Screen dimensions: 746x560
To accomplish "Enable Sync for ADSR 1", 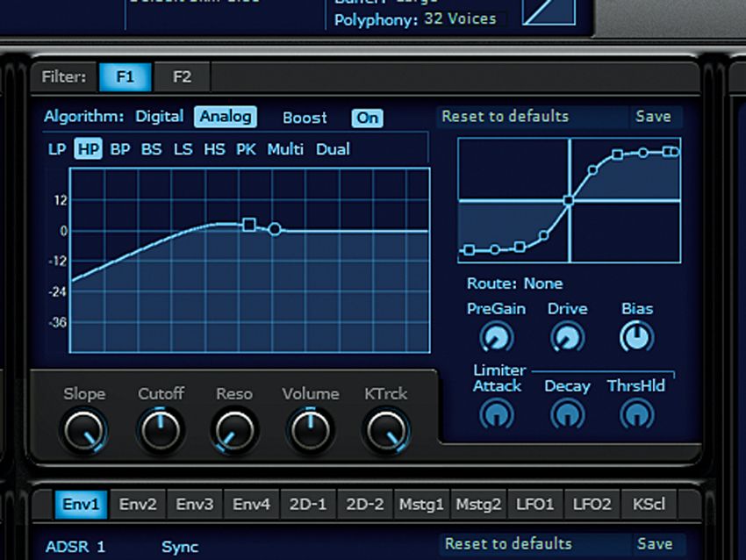I will click(180, 546).
